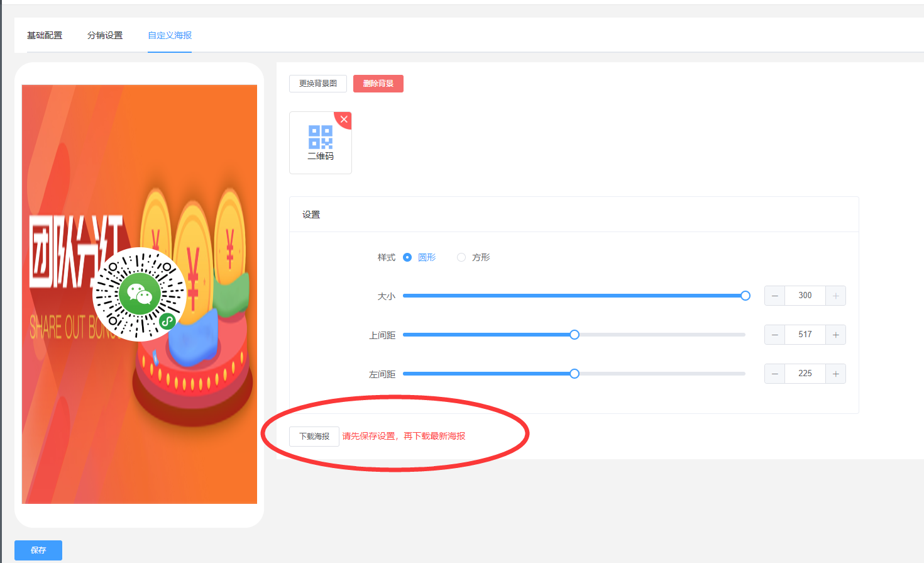The image size is (924, 563).
Task: Open the 分销设置 tab
Action: pyautogui.click(x=105, y=35)
